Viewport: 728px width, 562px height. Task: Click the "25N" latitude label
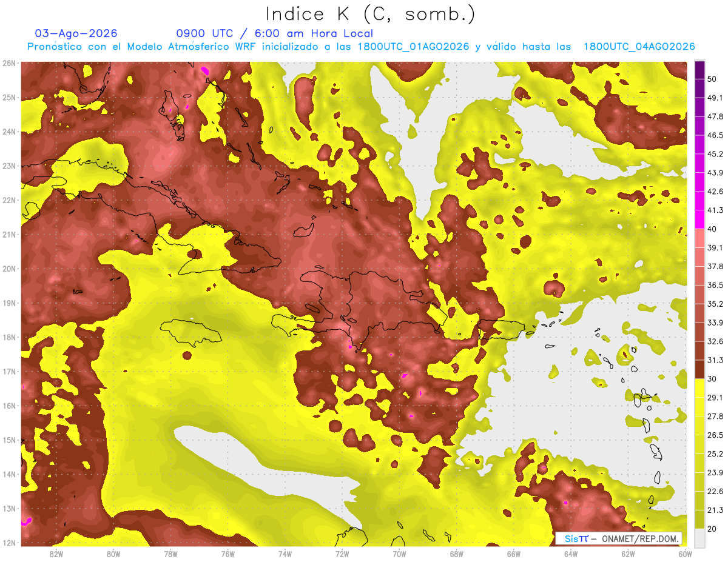pos(9,97)
